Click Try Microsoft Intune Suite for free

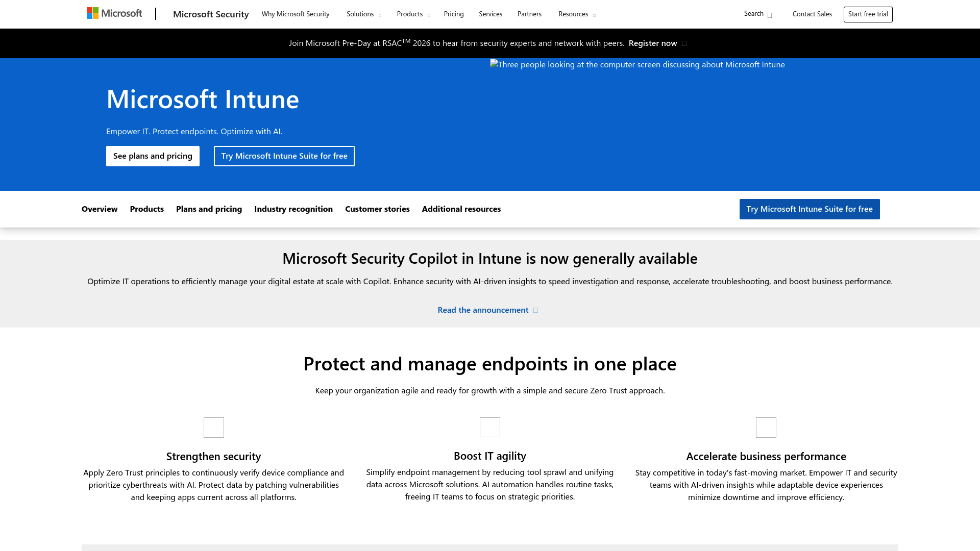(284, 156)
